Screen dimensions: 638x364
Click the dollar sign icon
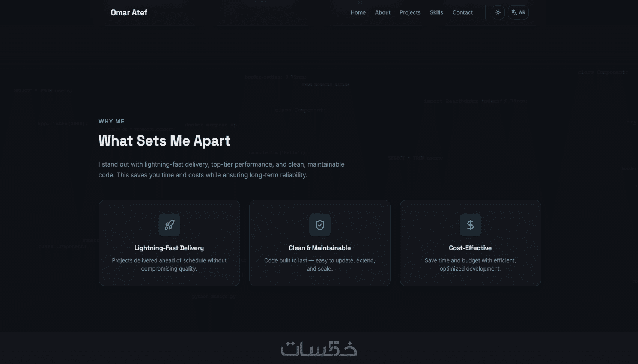470,225
